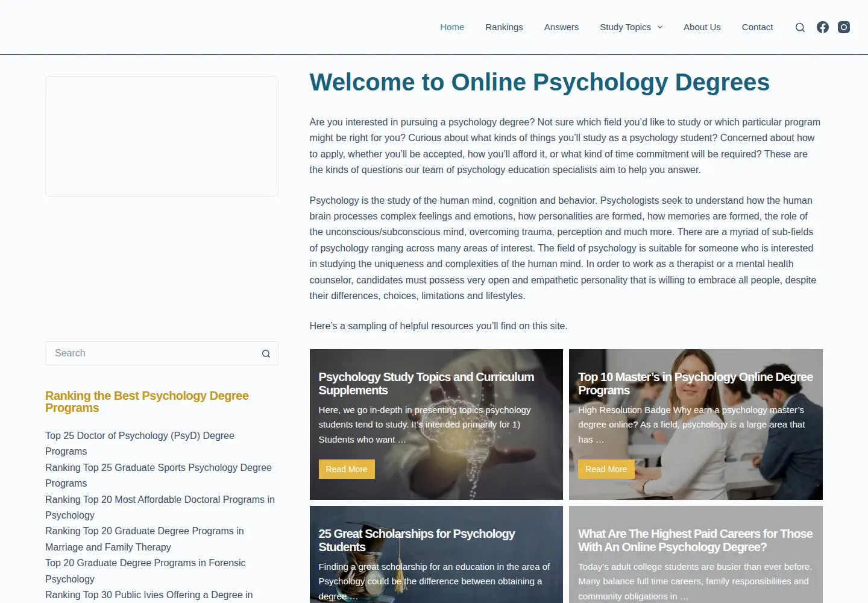Viewport: 868px width, 603px height.
Task: Expand the Study Topics dropdown chevron
Action: click(659, 27)
